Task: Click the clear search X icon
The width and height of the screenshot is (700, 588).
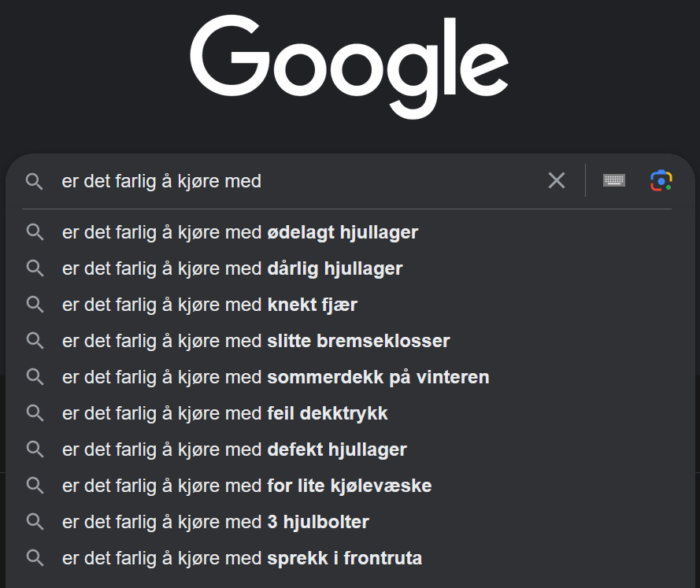Action: tap(557, 181)
